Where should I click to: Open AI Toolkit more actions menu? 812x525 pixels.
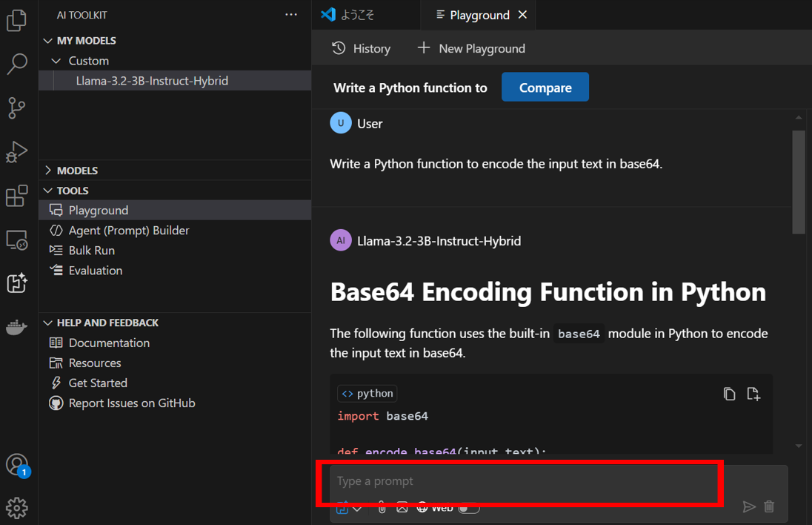click(291, 15)
